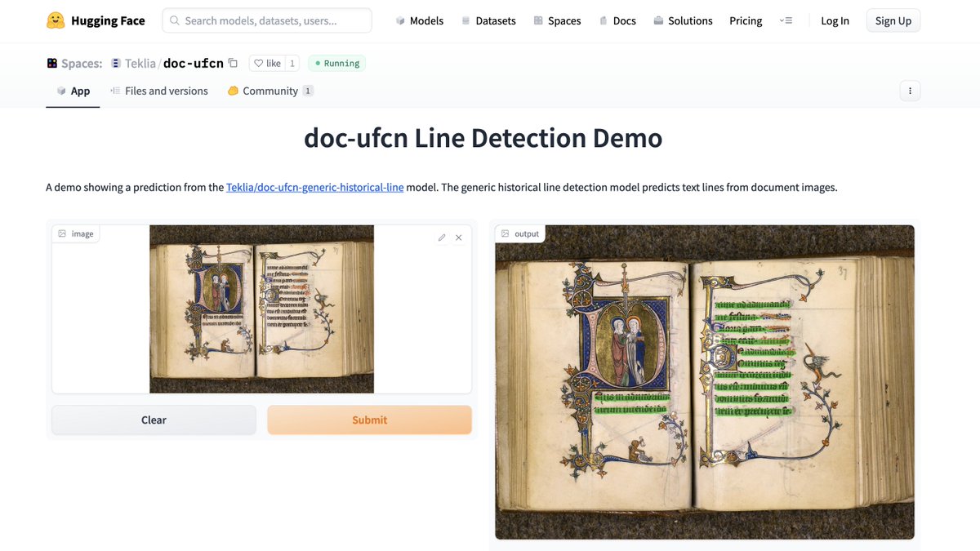Open the Spaces page

tap(557, 20)
